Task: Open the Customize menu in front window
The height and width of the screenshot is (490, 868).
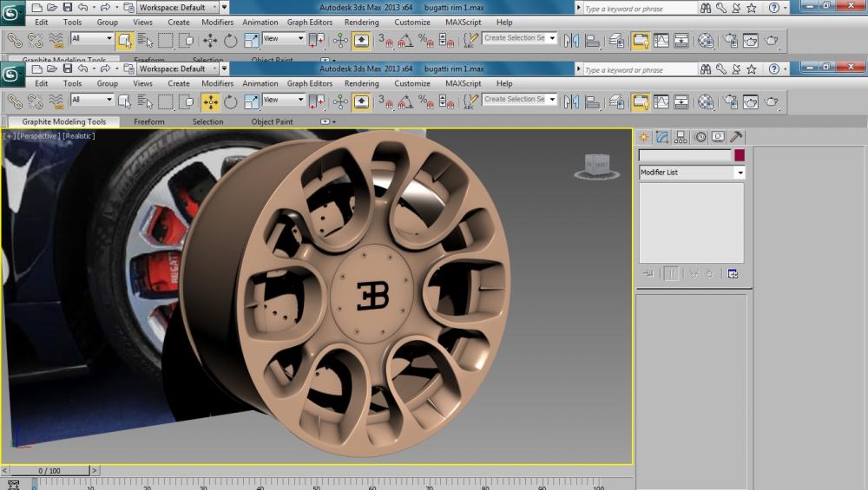Action: [x=411, y=83]
